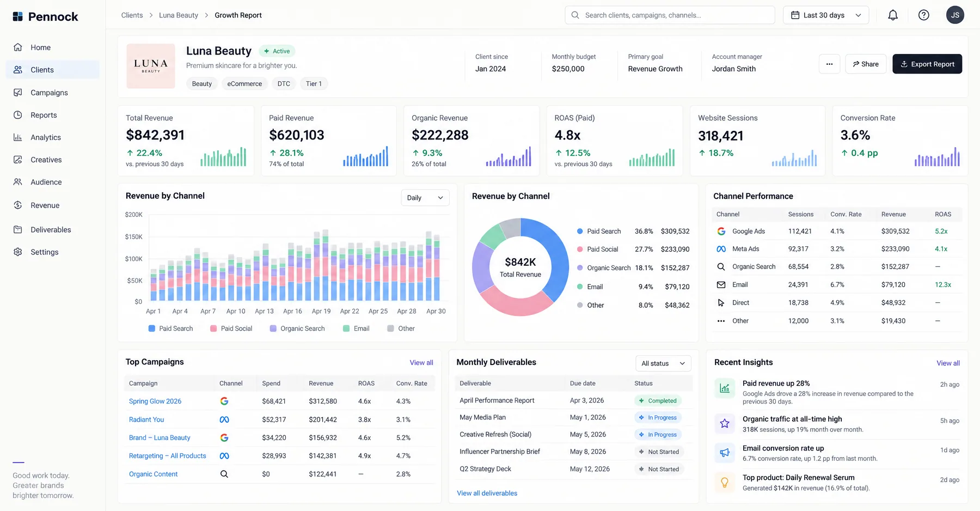Viewport: 980px width, 511px height.
Task: Click the chart icon for the Paid revenue up insight
Action: [x=725, y=388]
